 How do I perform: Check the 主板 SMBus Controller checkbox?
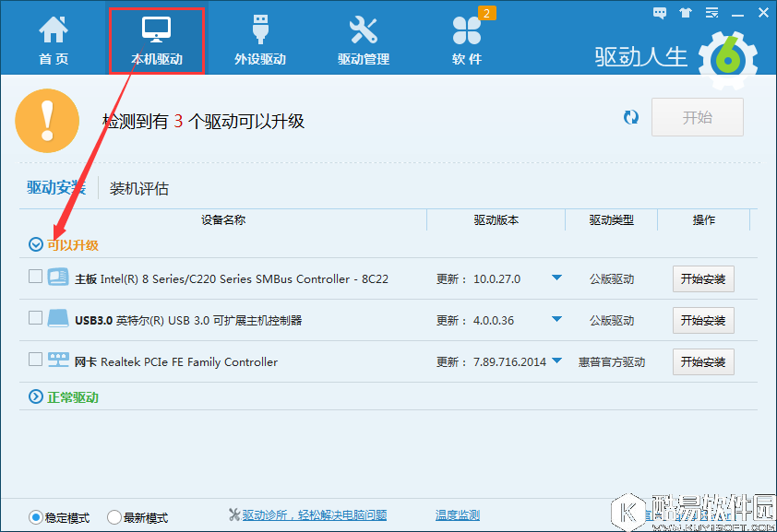pyautogui.click(x=35, y=277)
